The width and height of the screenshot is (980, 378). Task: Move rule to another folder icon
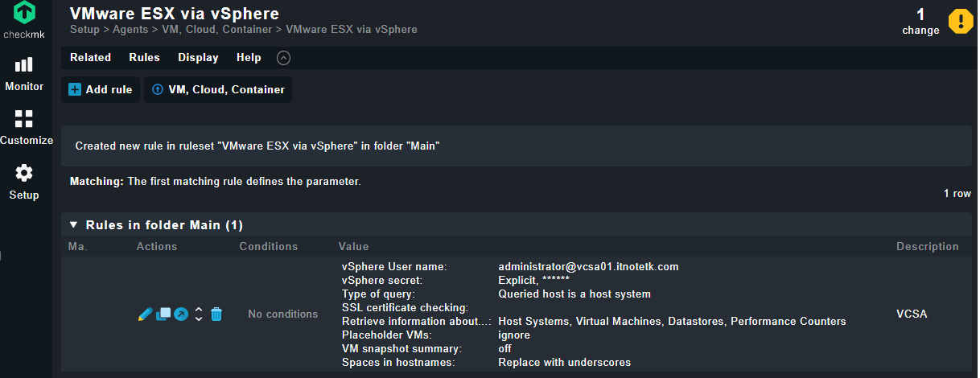pyautogui.click(x=181, y=314)
